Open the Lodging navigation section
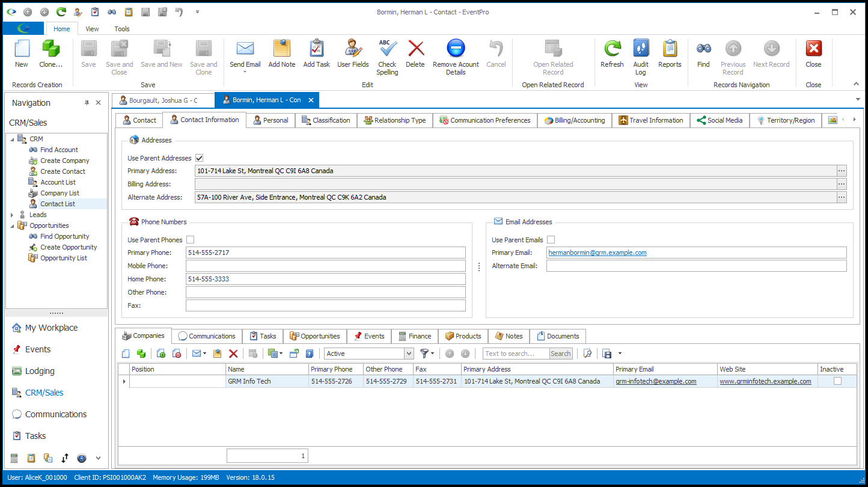Viewport: 868px width, 487px height. click(x=40, y=371)
